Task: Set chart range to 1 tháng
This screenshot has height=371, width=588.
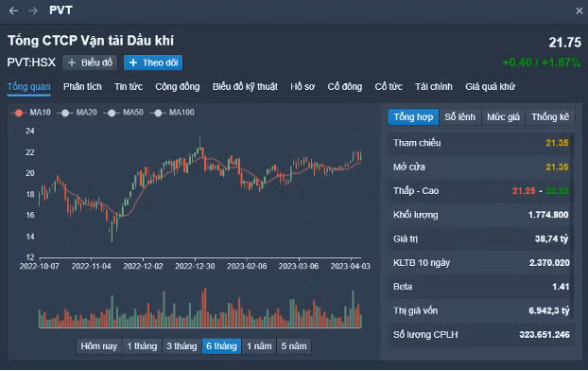Action: 142,346
